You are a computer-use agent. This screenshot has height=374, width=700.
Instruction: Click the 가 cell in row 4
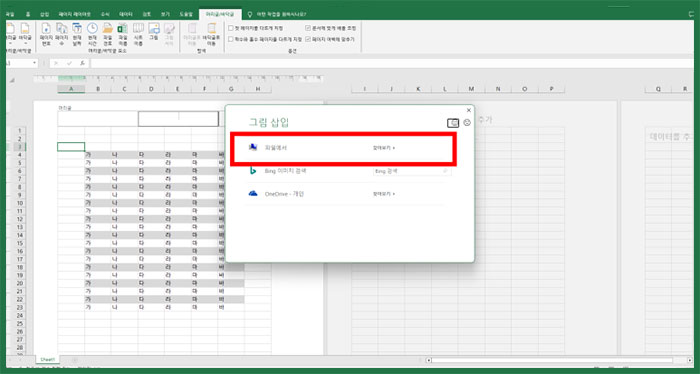tap(98, 155)
